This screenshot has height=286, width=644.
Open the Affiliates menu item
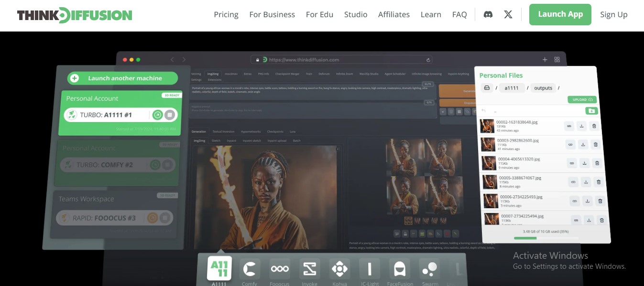[x=394, y=14]
